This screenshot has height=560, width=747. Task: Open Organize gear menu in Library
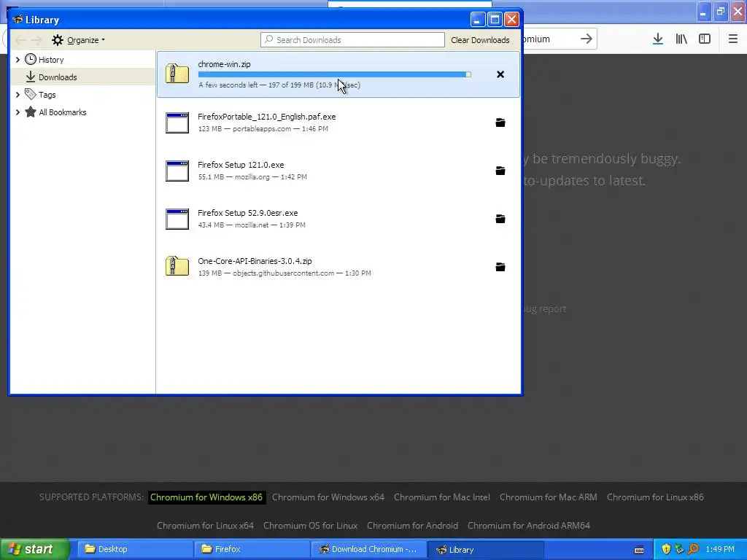(x=78, y=40)
